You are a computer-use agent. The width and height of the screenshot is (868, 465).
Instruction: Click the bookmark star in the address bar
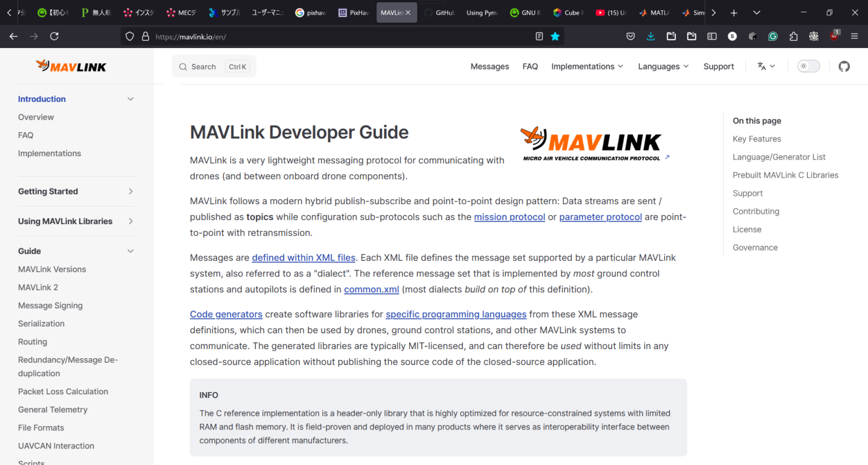point(555,36)
